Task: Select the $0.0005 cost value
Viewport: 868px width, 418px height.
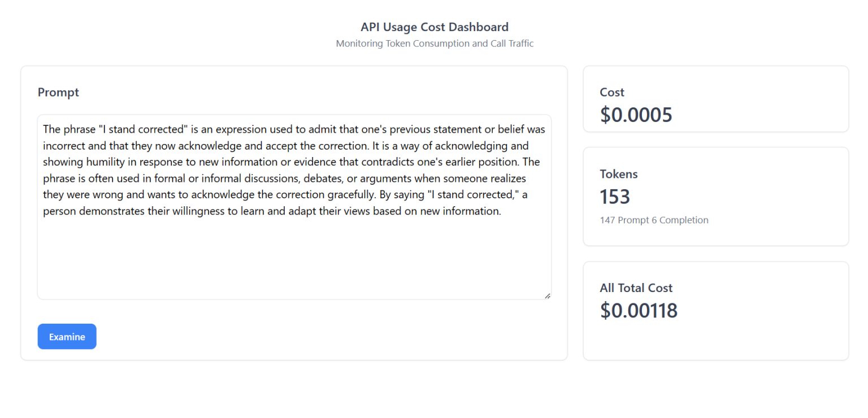Action: 636,114
